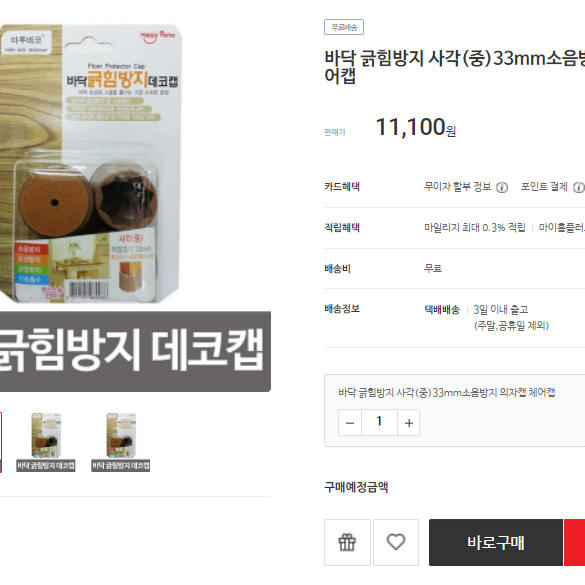Select the third product thumbnail
585x585 pixels.
(x=121, y=442)
